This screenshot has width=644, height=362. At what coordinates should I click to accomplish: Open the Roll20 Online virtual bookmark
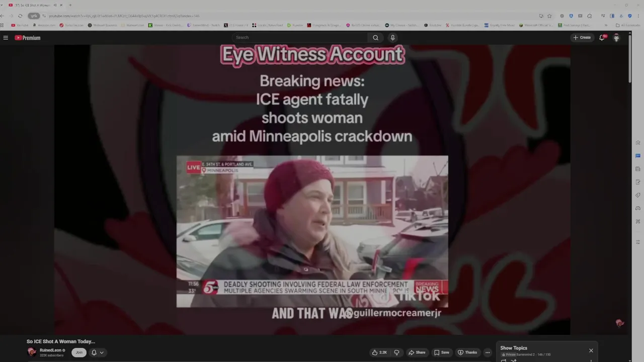(x=364, y=25)
